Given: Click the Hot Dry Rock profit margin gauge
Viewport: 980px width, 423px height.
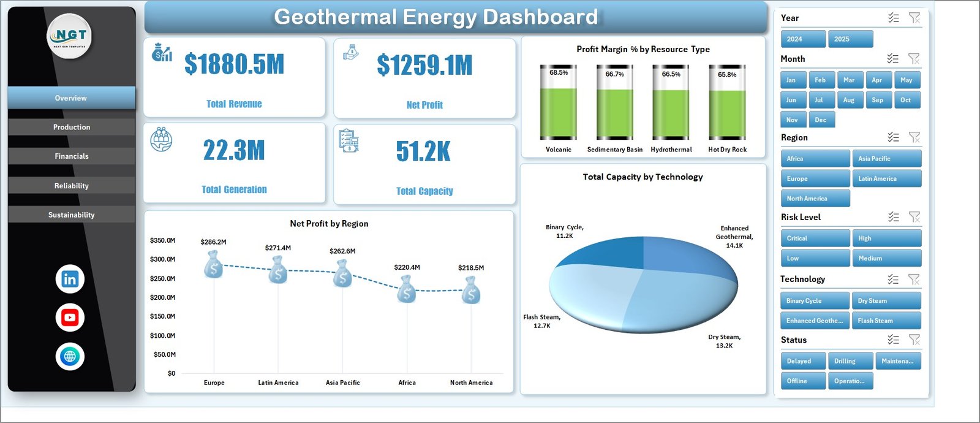Looking at the screenshot, I should pyautogui.click(x=727, y=102).
